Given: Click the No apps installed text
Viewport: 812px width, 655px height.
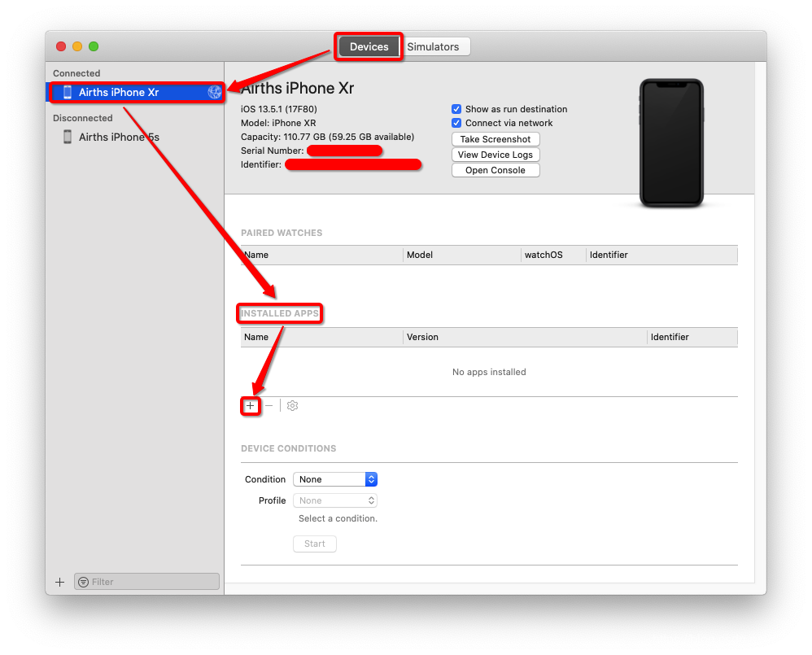Looking at the screenshot, I should (489, 372).
